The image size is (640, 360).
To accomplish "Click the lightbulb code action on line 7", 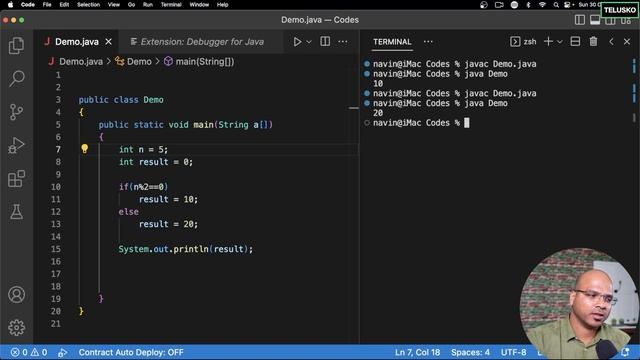I will click(x=84, y=149).
